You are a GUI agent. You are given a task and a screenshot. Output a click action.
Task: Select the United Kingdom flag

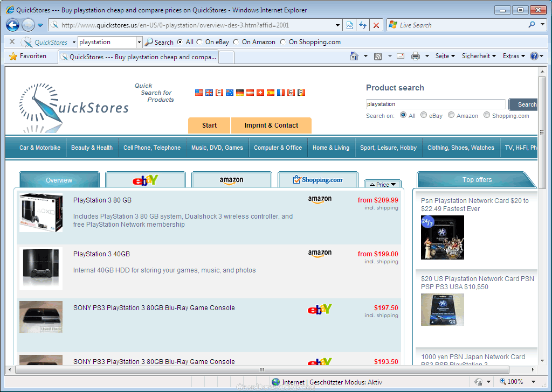tap(209, 93)
